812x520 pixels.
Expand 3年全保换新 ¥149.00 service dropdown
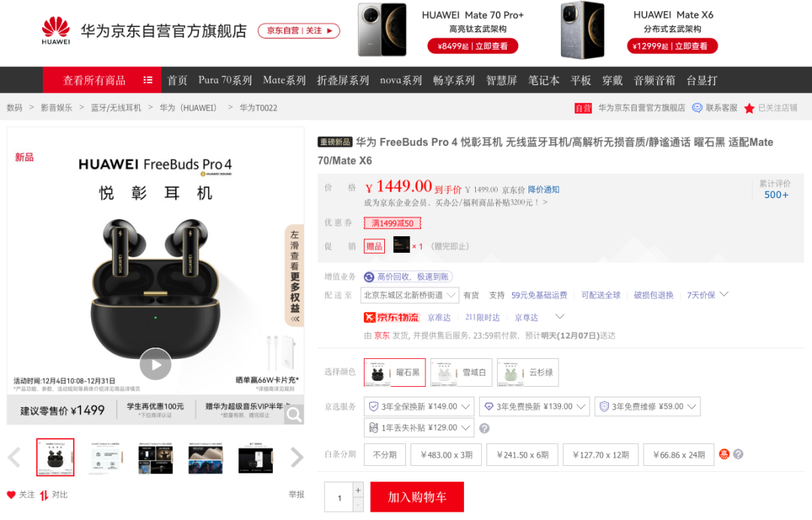419,406
